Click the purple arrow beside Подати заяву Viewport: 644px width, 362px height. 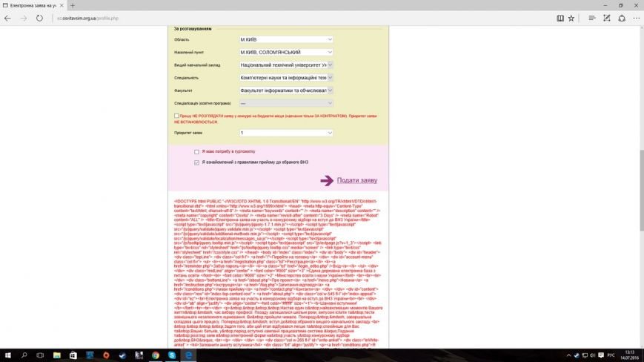click(327, 180)
